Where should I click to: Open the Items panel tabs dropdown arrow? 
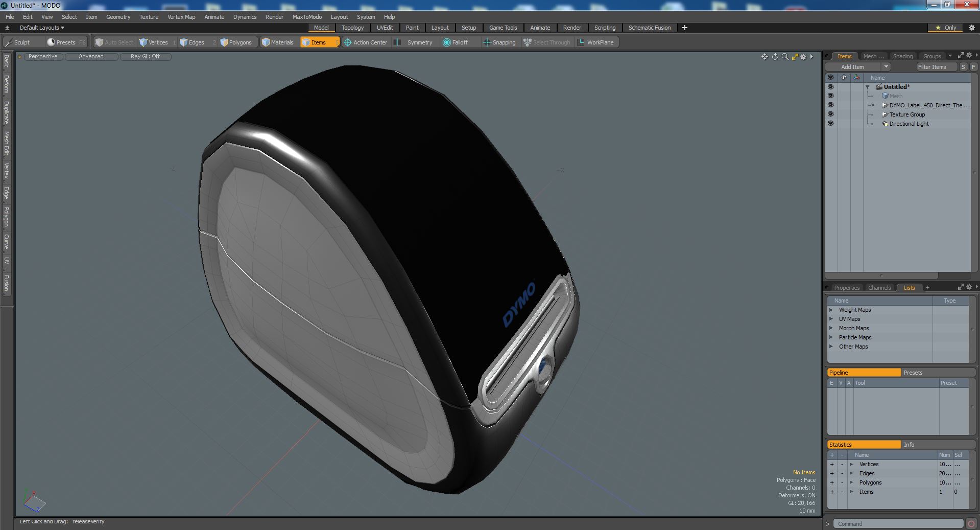(950, 56)
